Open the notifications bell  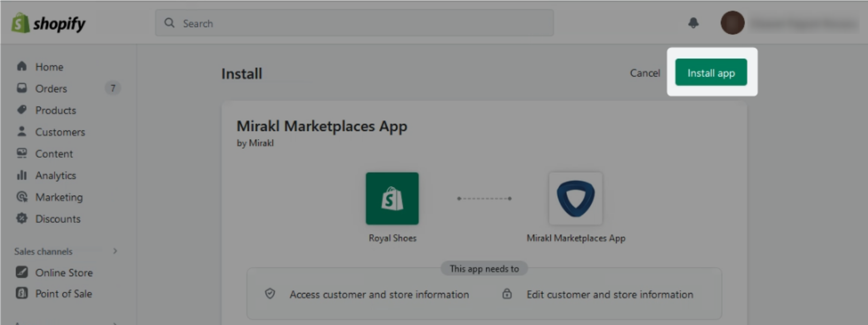(693, 23)
